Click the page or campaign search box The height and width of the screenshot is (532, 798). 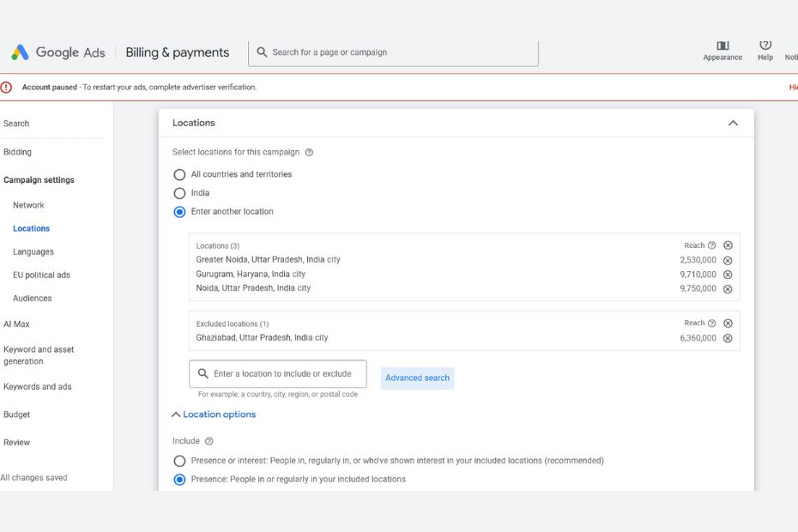pos(393,52)
